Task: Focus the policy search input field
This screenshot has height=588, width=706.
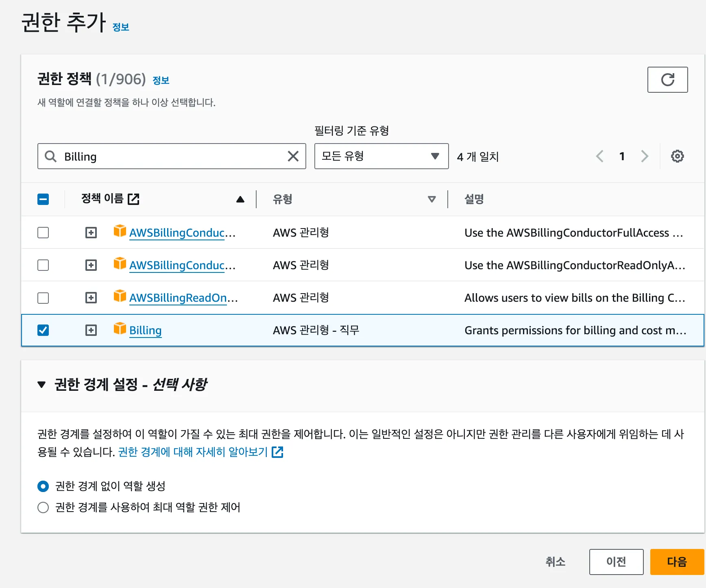Action: pos(172,156)
